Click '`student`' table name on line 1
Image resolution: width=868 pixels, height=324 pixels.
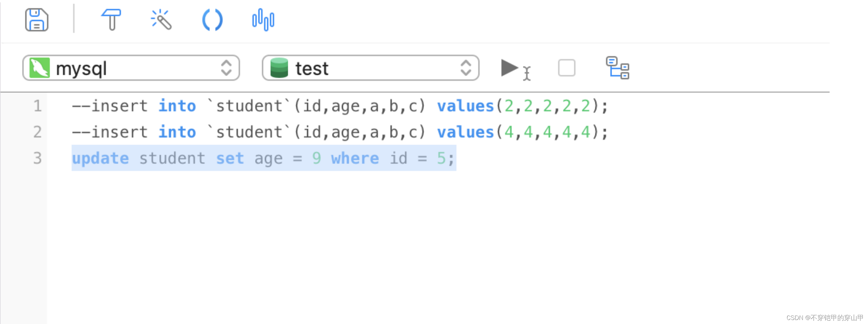click(x=249, y=106)
